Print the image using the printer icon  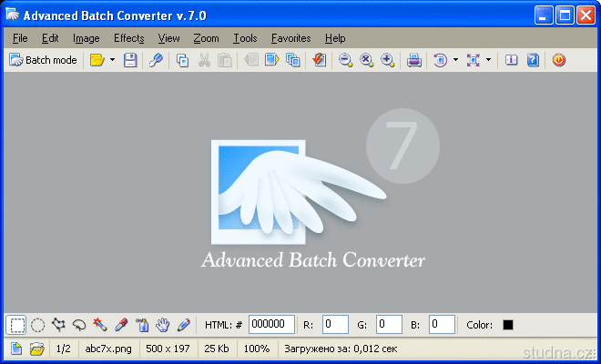pos(414,60)
